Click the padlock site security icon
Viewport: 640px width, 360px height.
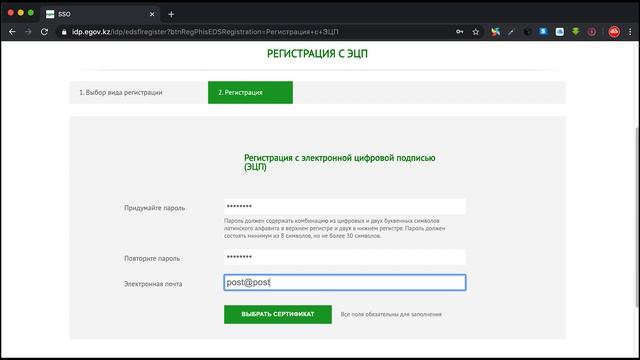64,31
